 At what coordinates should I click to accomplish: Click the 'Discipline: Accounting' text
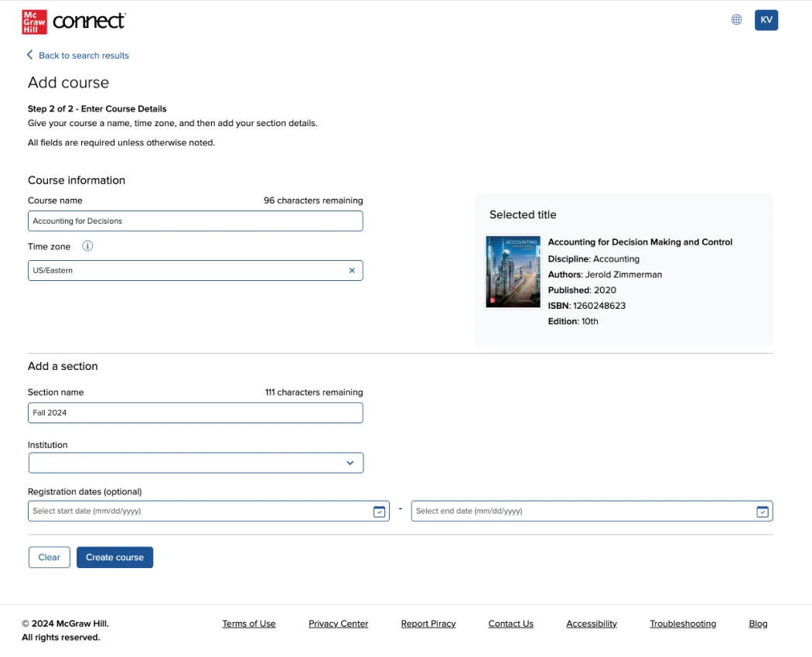[593, 259]
